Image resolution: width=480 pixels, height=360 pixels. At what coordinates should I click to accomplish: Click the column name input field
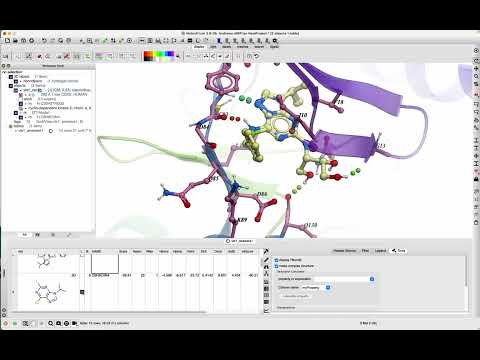point(313,287)
